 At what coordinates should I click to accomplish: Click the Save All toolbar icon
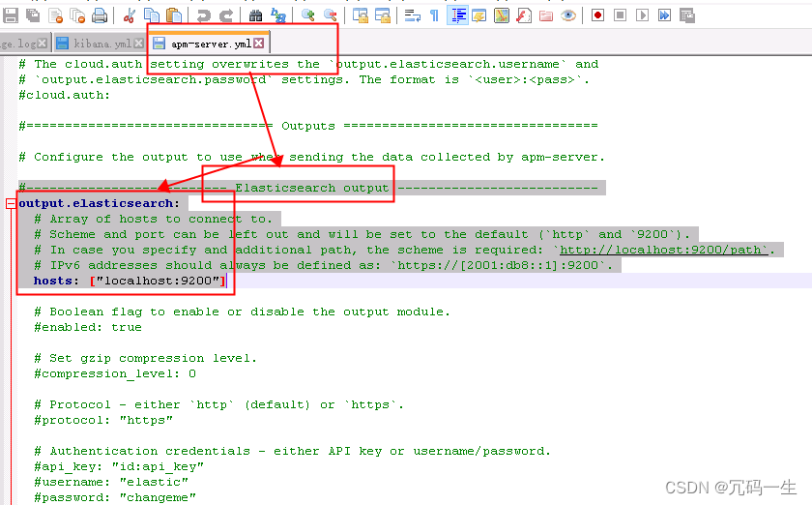33,15
